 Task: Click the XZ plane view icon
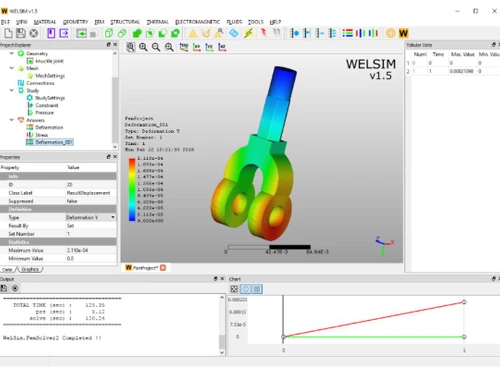[x=222, y=47]
